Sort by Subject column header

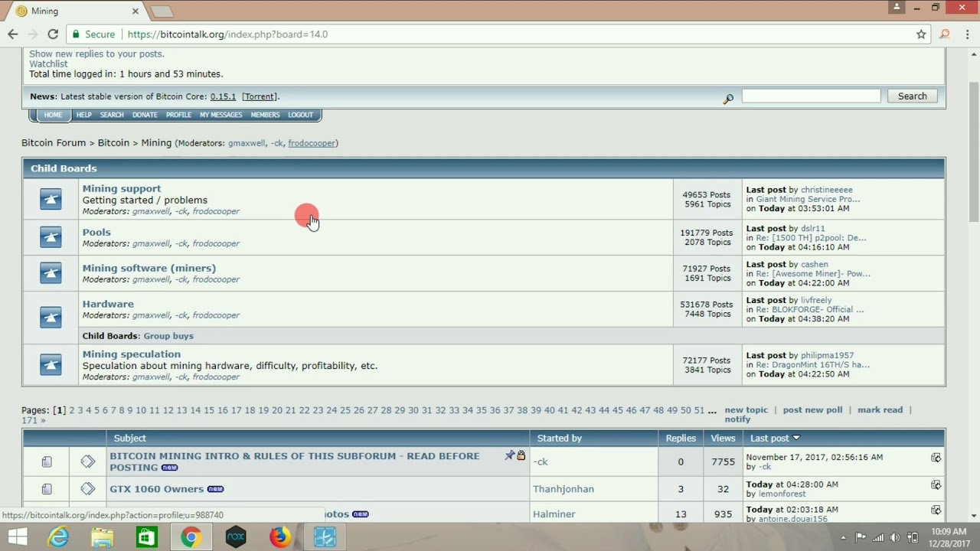(129, 439)
